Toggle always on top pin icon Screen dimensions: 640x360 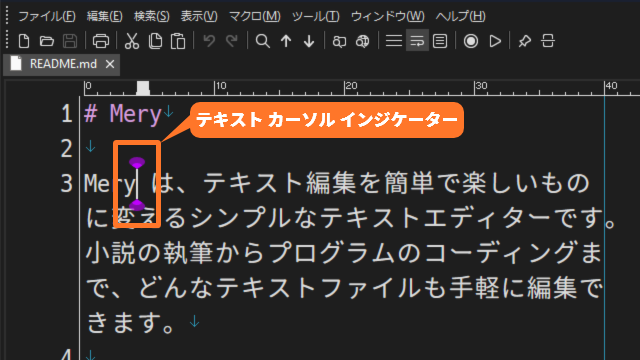pos(524,41)
